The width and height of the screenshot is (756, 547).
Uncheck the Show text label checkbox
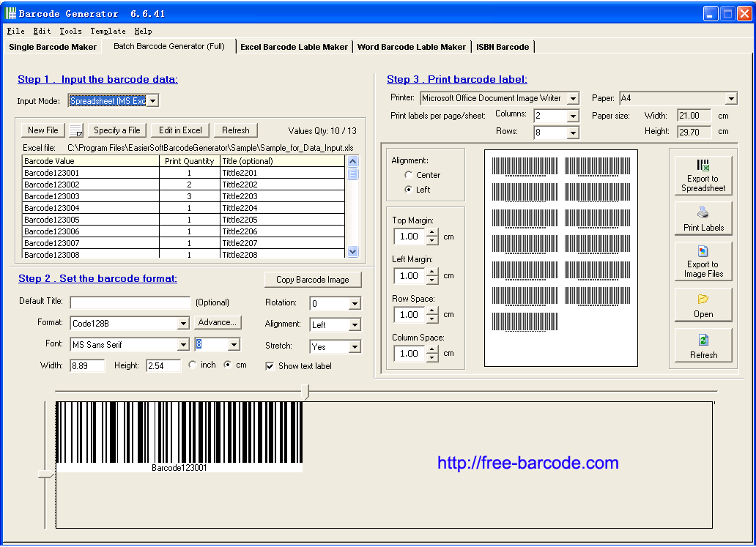[270, 366]
